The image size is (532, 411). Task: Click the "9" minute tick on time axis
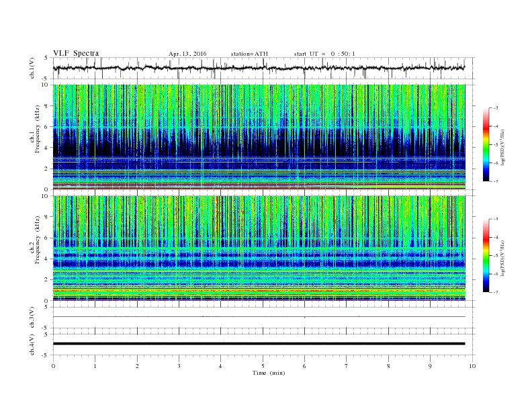430,366
